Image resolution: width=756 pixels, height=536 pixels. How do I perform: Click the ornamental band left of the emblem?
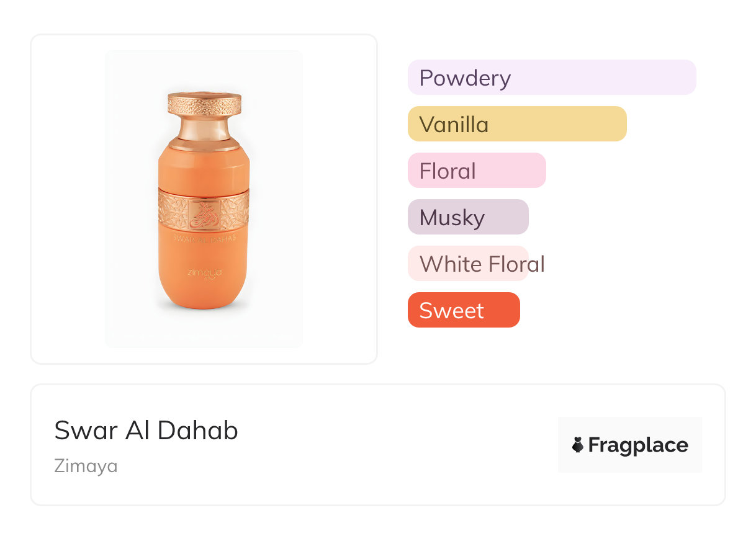pyautogui.click(x=173, y=212)
